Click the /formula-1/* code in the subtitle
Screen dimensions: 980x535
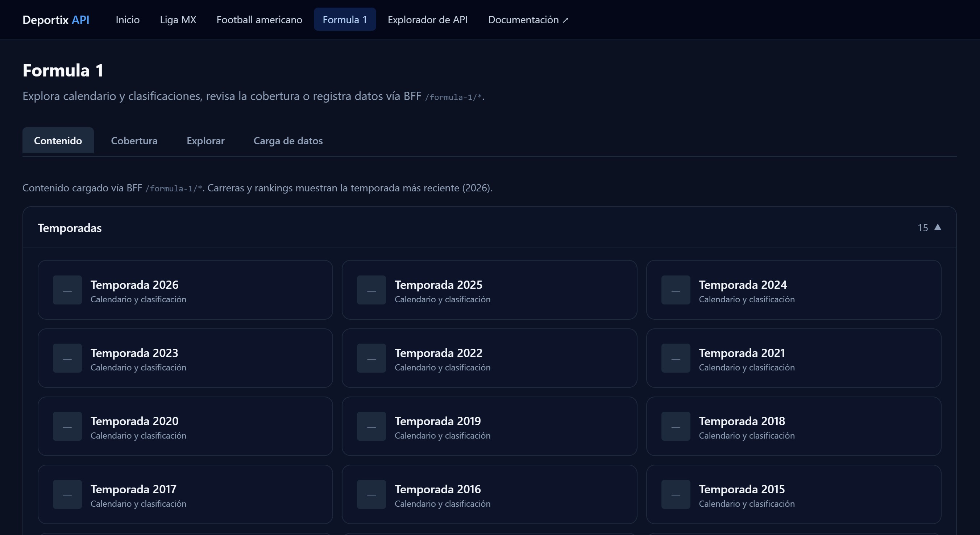pos(453,97)
